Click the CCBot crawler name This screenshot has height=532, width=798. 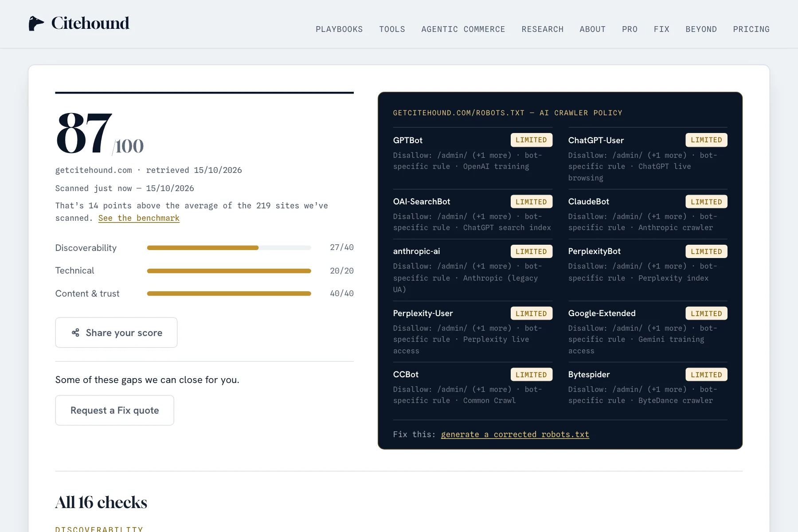click(406, 375)
